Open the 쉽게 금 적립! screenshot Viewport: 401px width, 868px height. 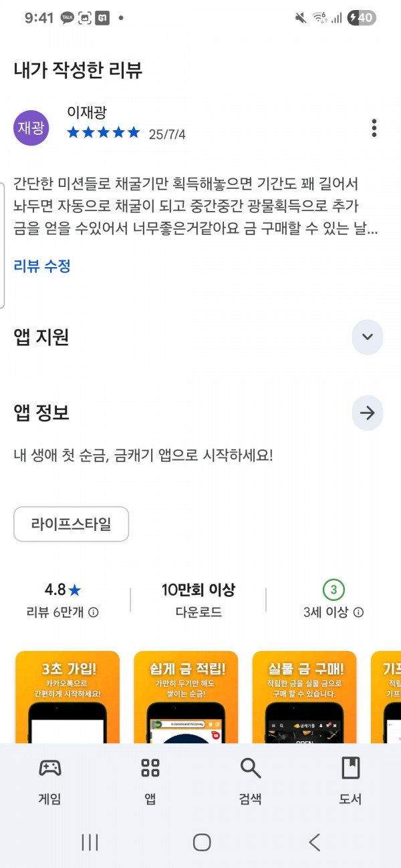pyautogui.click(x=186, y=696)
